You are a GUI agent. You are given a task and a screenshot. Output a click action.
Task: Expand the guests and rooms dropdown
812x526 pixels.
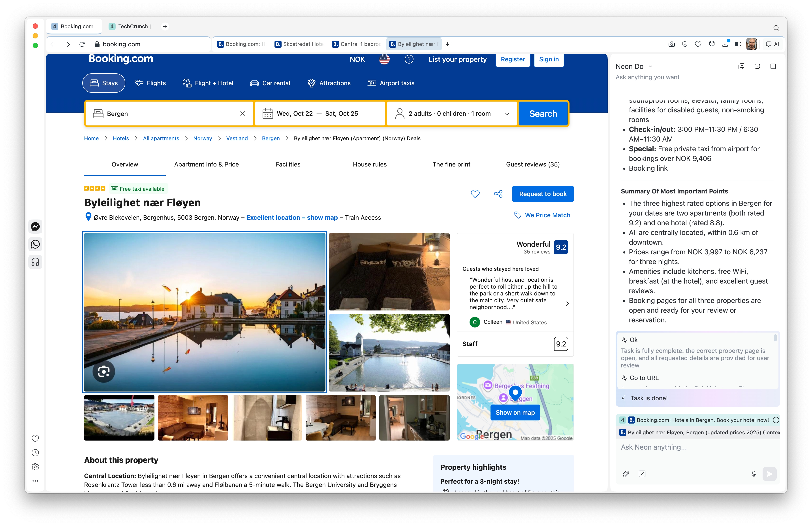[x=507, y=114]
